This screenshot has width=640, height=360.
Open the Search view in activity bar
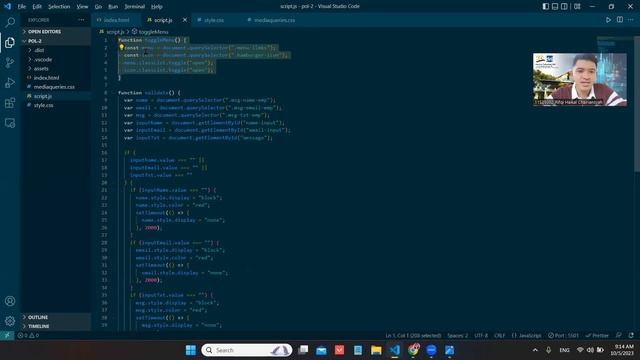pos(10,22)
